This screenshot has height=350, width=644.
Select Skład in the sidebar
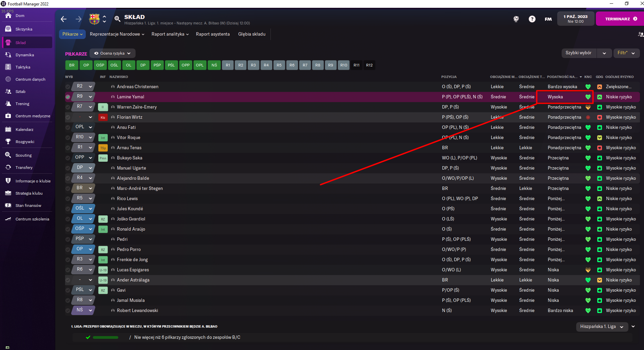pos(27,43)
